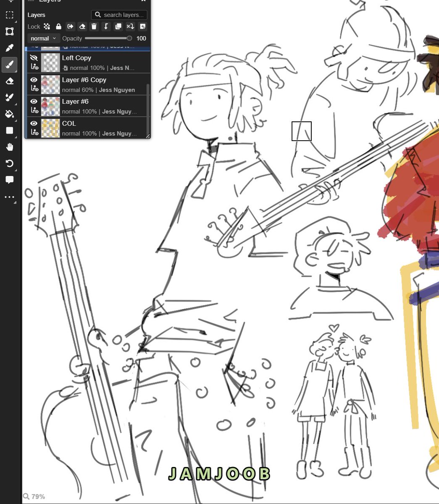Select the rectangle shape tool
439x504 pixels.
[9, 131]
